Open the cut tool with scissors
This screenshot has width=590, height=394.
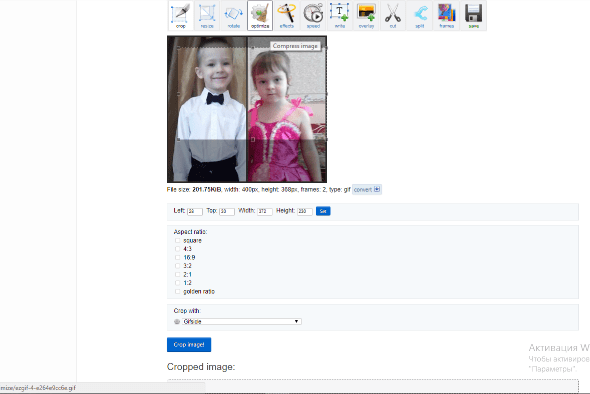(x=393, y=15)
